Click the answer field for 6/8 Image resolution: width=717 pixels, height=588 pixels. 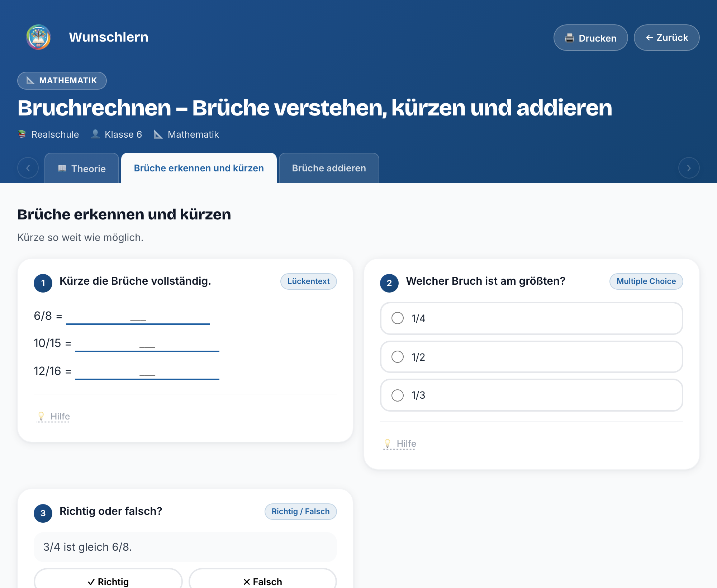click(x=138, y=316)
